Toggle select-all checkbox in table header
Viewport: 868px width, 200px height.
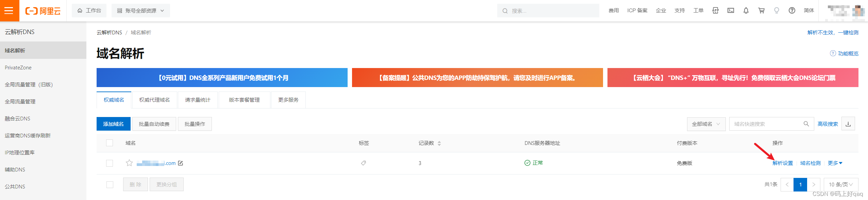point(110,143)
